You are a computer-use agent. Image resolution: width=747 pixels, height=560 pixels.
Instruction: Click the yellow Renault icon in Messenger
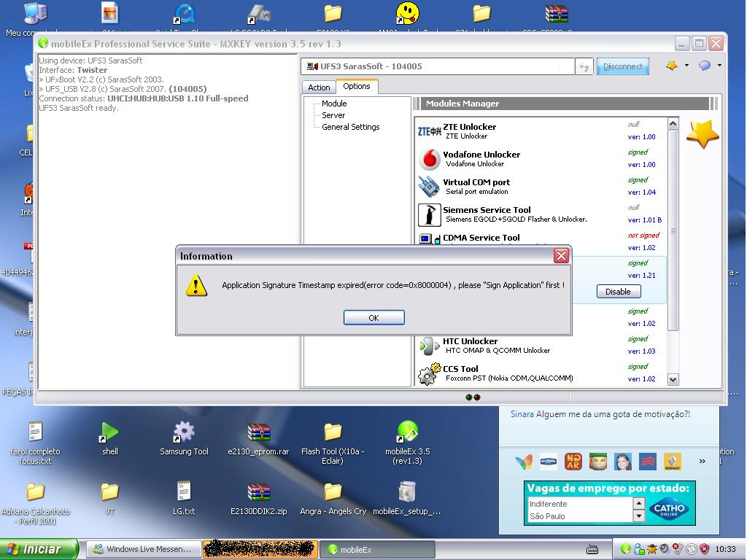672,462
